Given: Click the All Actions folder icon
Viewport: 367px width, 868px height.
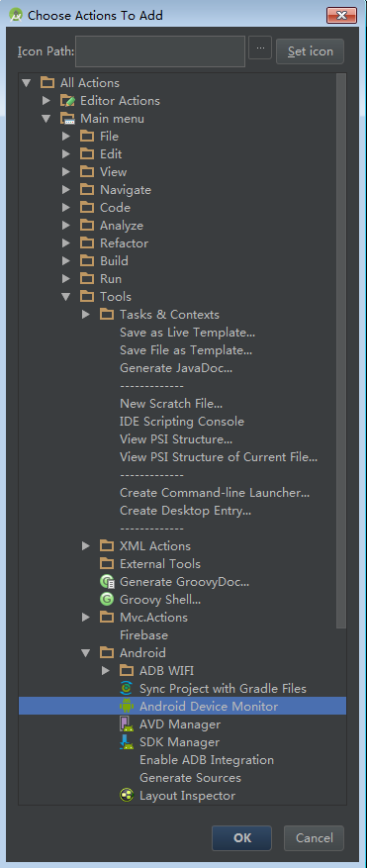Looking at the screenshot, I should tap(47, 82).
